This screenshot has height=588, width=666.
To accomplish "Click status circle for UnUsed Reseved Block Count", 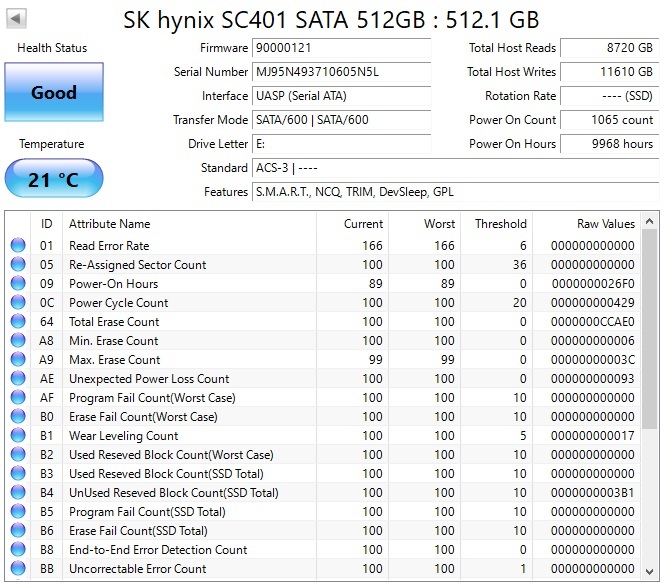I will (x=18, y=492).
